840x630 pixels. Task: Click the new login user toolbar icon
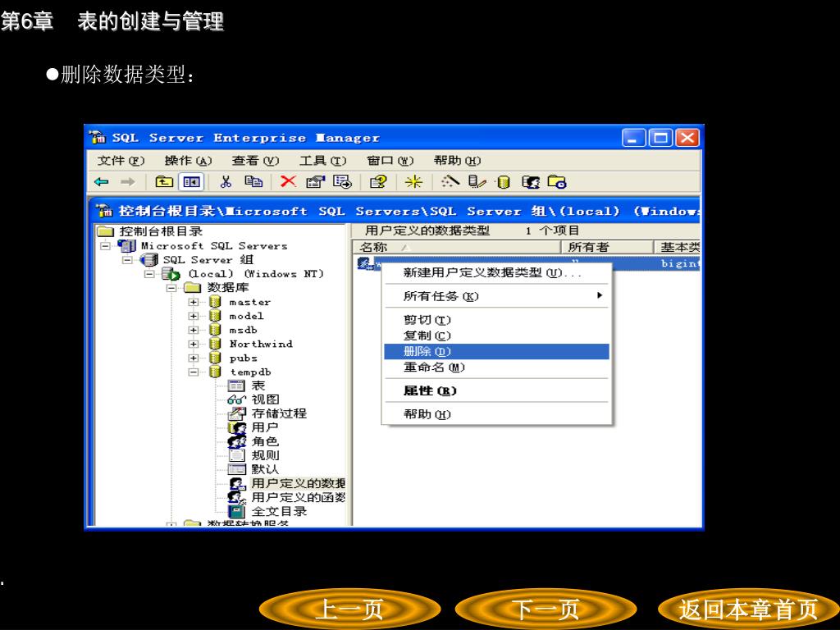click(531, 183)
